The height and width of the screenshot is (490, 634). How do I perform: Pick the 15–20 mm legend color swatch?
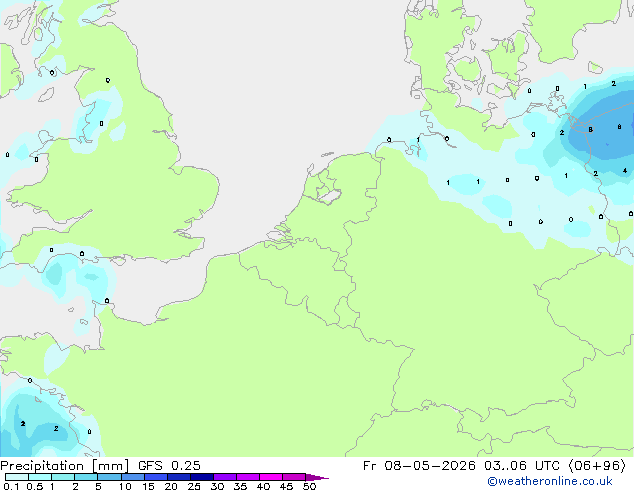pos(156,477)
